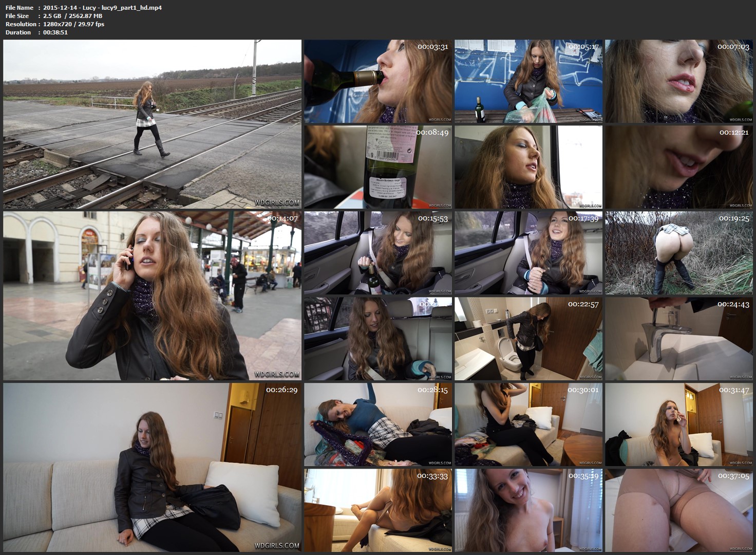Viewport: 756px width, 555px height.
Task: Click the large sofa frame at 00:26:29
Action: pos(152,467)
